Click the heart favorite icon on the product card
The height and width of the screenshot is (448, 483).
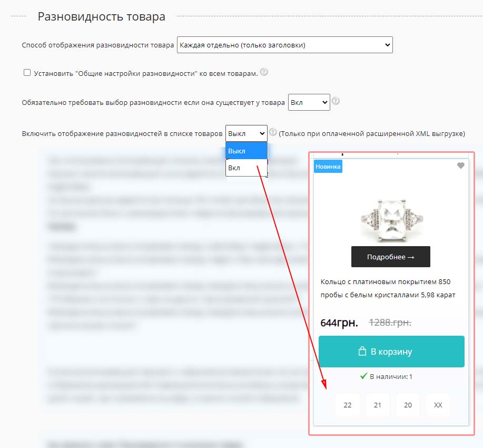pyautogui.click(x=460, y=165)
